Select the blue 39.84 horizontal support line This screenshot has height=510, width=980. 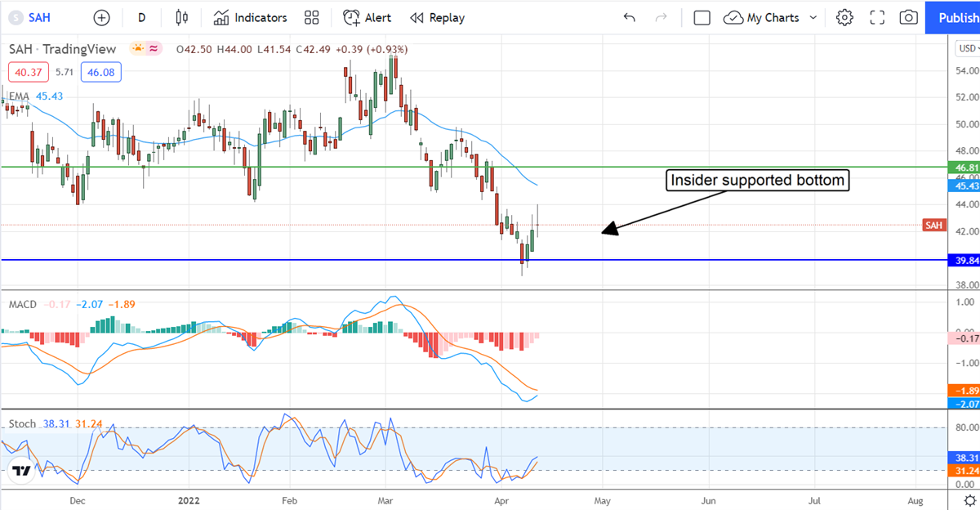pyautogui.click(x=327, y=260)
